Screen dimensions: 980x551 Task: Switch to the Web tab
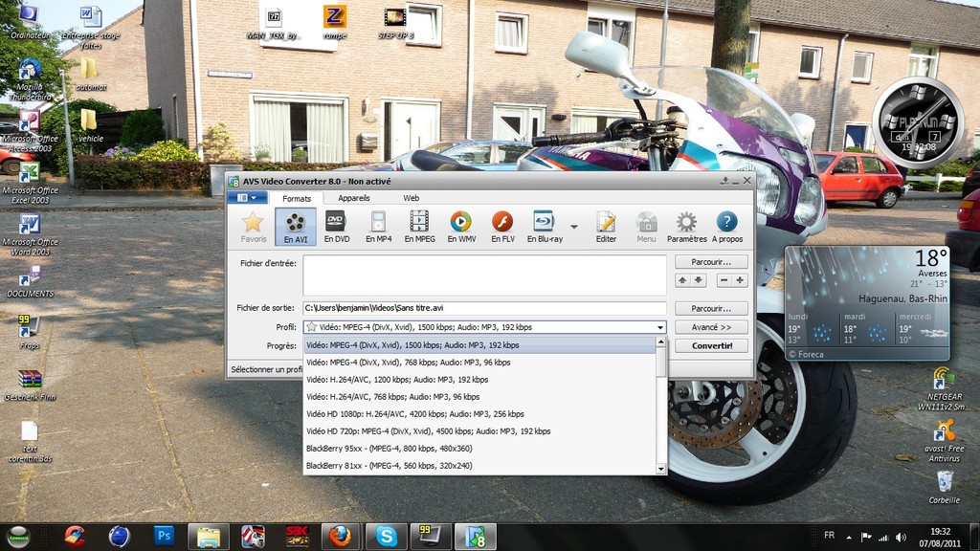pos(411,198)
